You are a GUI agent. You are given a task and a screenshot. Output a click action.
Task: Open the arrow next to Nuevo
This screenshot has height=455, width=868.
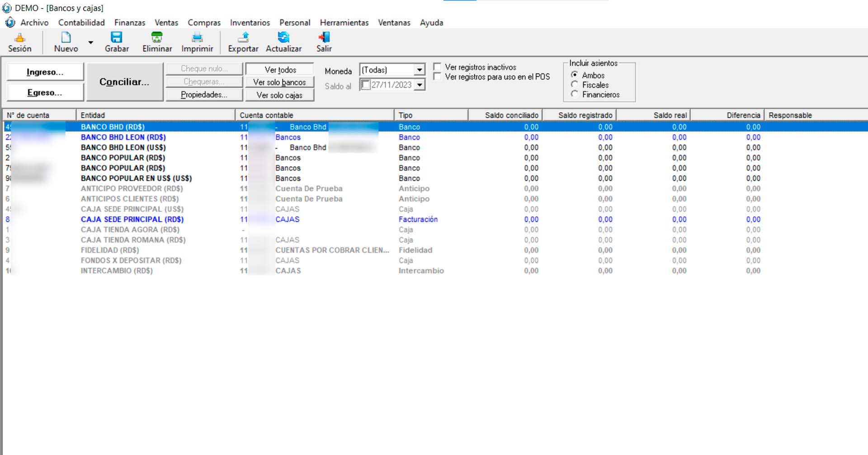(90, 42)
